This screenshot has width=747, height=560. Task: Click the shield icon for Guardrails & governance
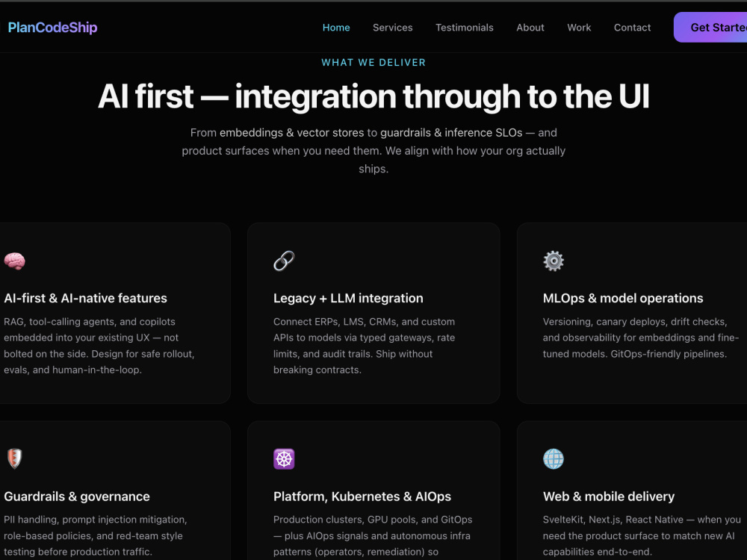[15, 458]
